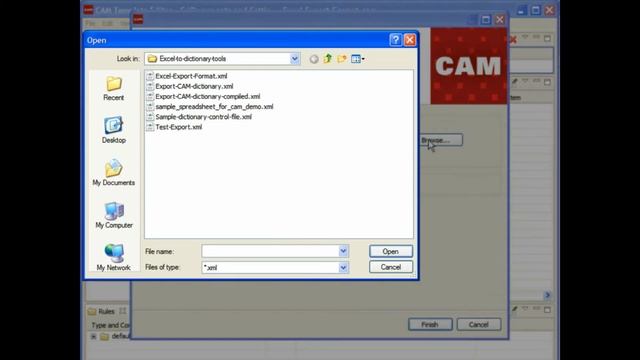Click the Test-Export.xml file icon
The height and width of the screenshot is (360, 640).
150,127
